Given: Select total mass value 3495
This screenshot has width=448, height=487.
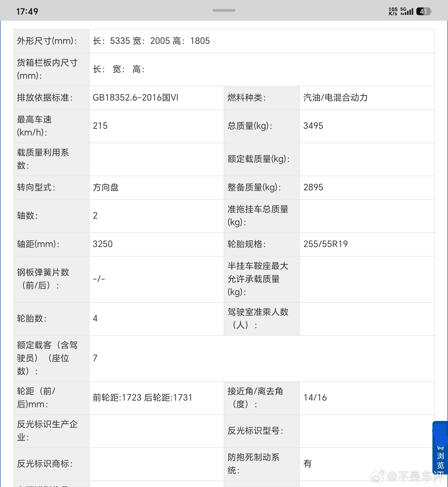Looking at the screenshot, I should coord(313,126).
